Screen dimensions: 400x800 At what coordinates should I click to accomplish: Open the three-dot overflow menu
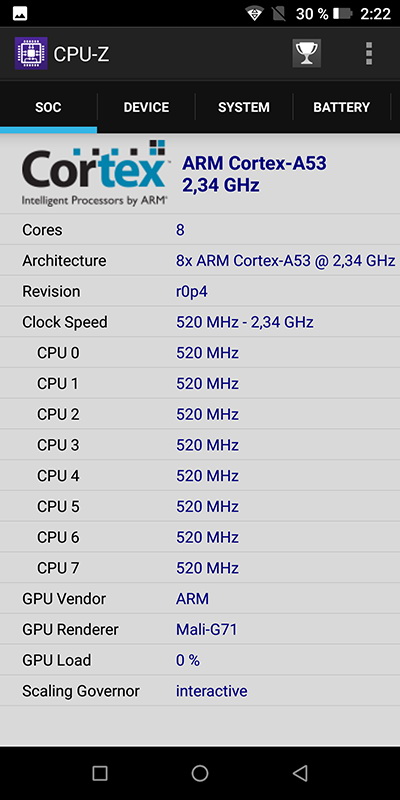tap(369, 54)
